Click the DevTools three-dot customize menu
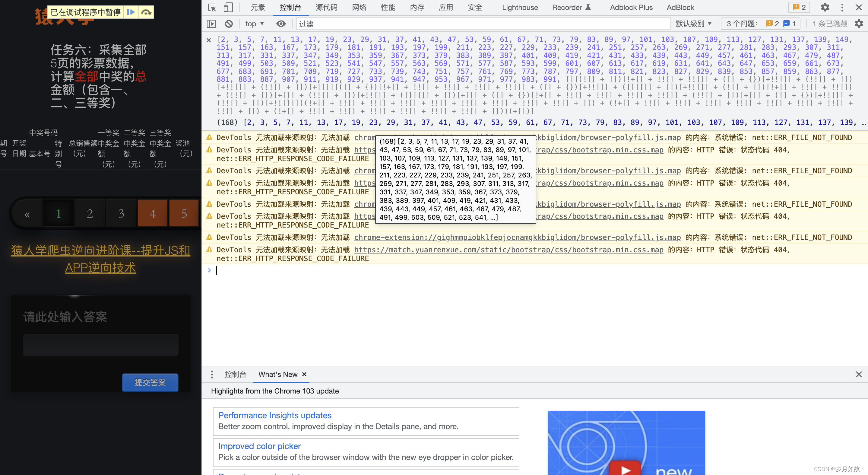Image resolution: width=868 pixels, height=475 pixels. click(x=842, y=7)
